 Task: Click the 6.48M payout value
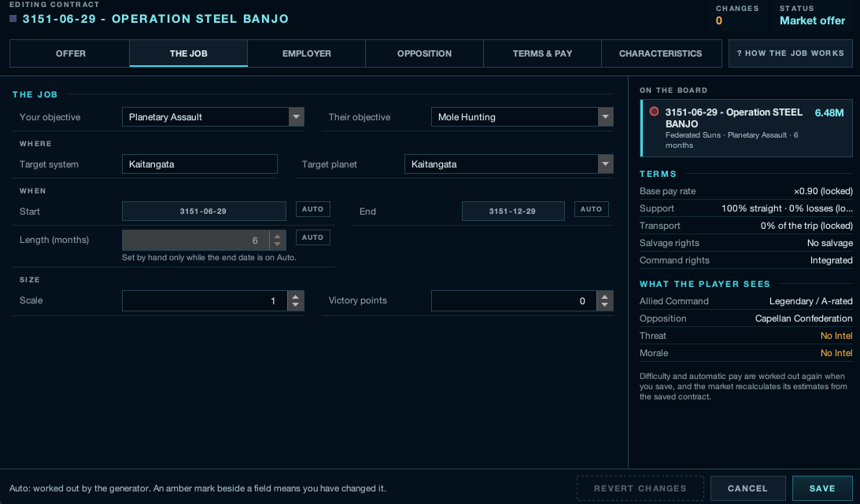829,113
